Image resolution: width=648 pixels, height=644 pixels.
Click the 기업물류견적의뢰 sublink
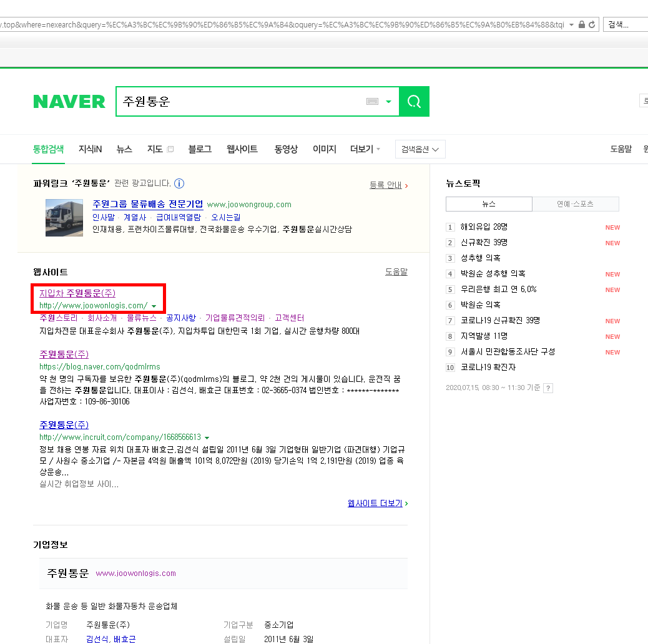coord(235,318)
